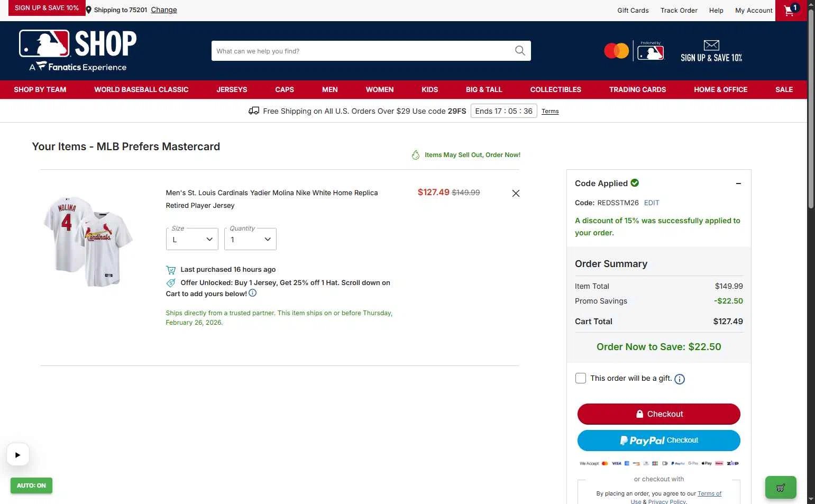Click red Sign Up & Save 10% banner

[x=47, y=8]
